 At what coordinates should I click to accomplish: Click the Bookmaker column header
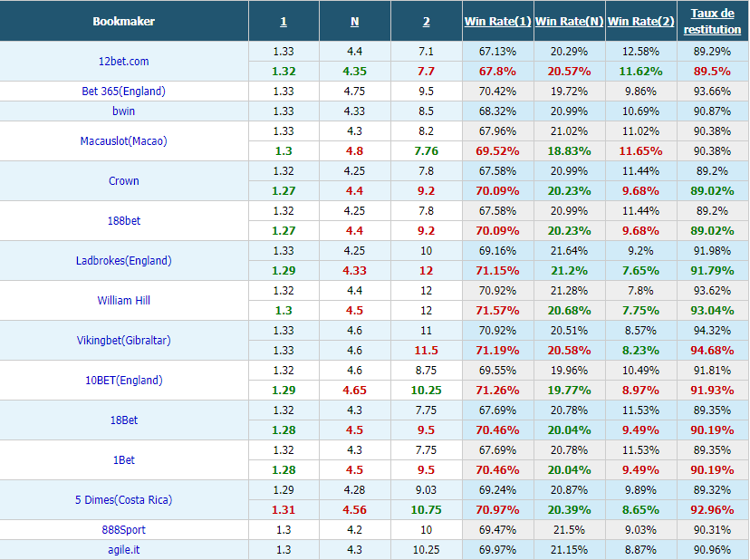pos(124,22)
